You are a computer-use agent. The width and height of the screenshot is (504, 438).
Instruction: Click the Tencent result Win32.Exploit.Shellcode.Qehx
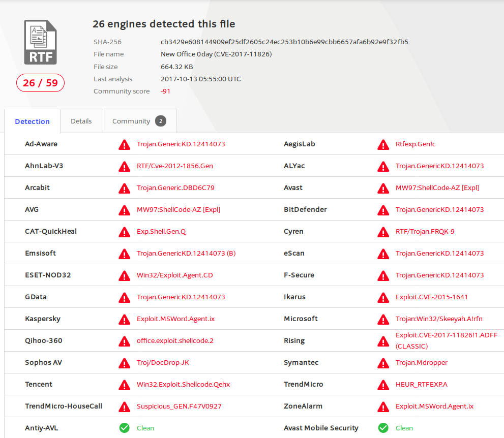(183, 384)
